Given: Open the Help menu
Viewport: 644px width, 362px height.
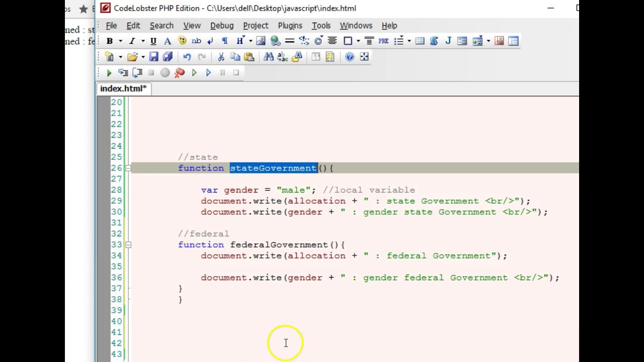Looking at the screenshot, I should pyautogui.click(x=389, y=26).
